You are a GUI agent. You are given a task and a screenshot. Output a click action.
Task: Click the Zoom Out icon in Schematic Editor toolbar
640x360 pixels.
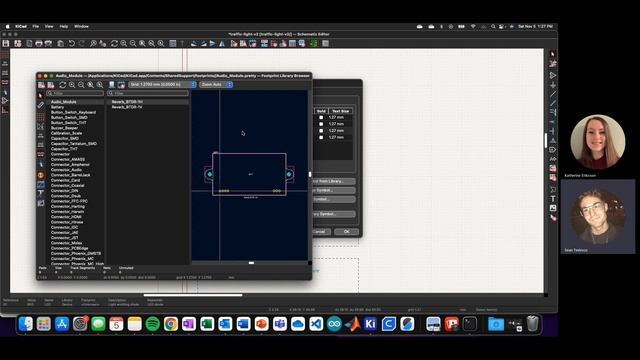pyautogui.click(x=133, y=43)
